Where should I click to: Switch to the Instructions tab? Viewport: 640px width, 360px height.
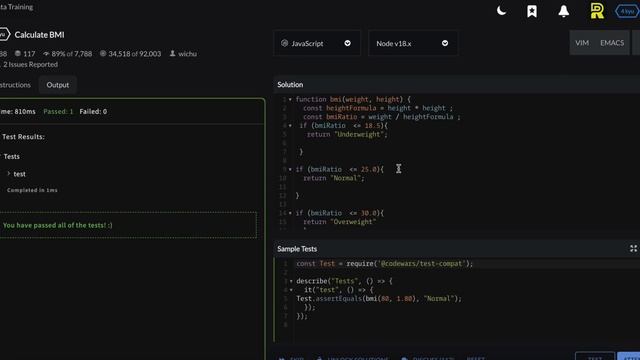pyautogui.click(x=15, y=85)
